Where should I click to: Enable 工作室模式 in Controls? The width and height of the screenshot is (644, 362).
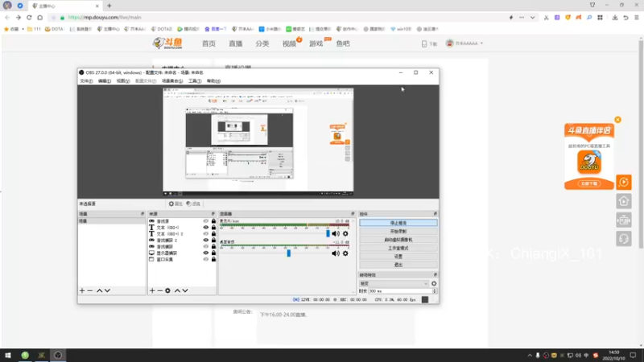[398, 249]
